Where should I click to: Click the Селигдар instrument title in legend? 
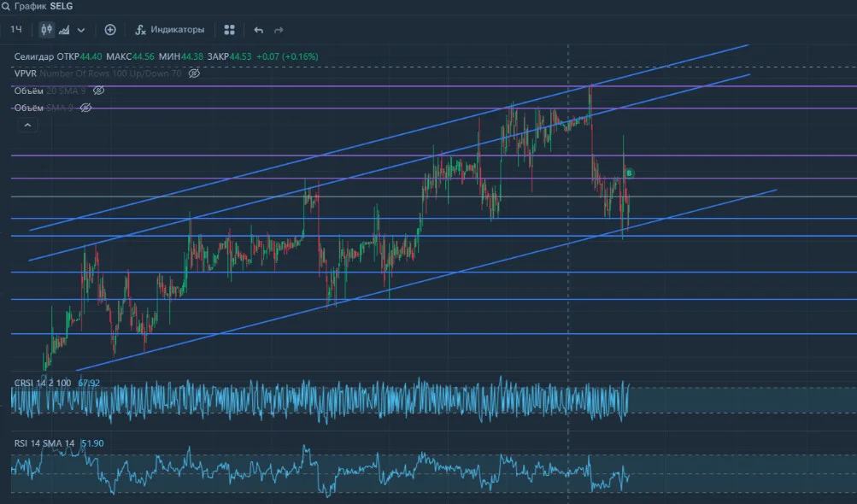click(x=34, y=56)
